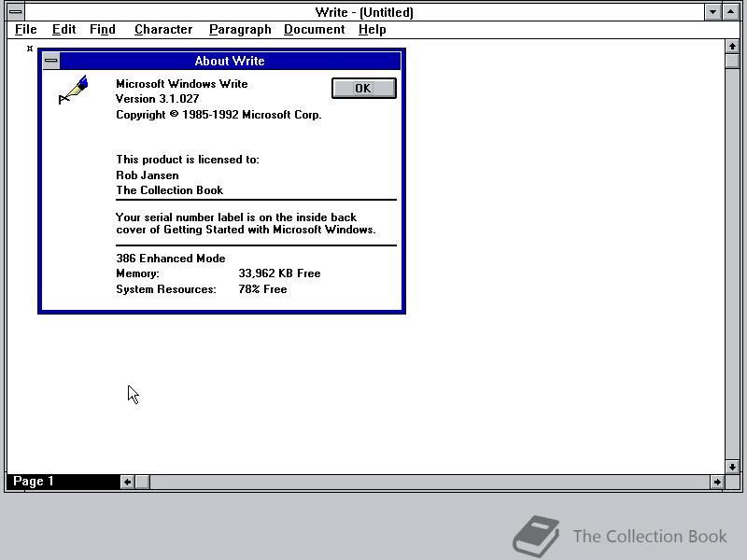Image resolution: width=747 pixels, height=560 pixels.
Task: Click the '78% Free' system resources value
Action: [262, 289]
